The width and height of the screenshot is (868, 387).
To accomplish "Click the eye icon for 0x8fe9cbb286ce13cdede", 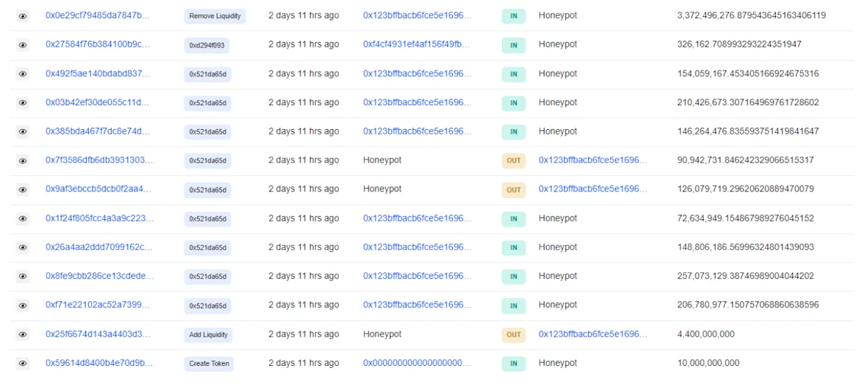I will (22, 276).
